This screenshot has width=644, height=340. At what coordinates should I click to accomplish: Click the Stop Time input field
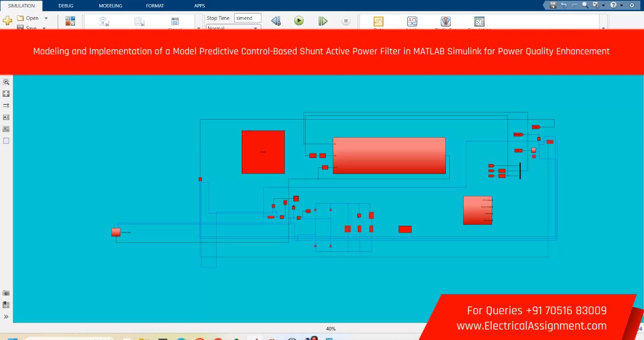(248, 18)
